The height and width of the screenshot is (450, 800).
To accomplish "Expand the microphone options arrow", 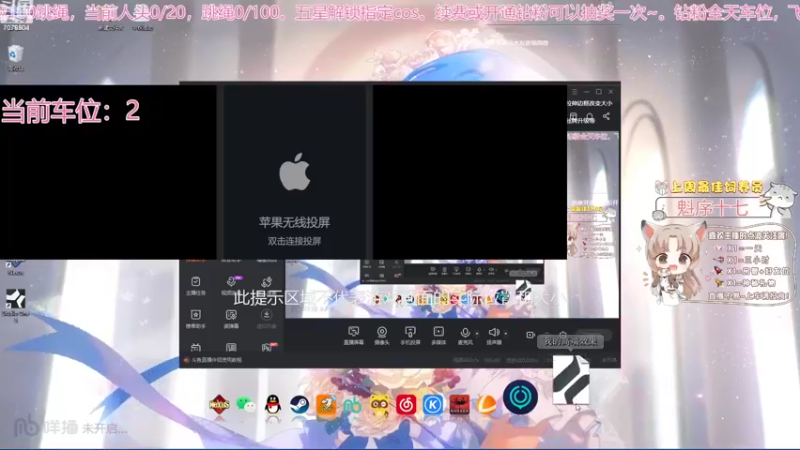I will tap(477, 334).
